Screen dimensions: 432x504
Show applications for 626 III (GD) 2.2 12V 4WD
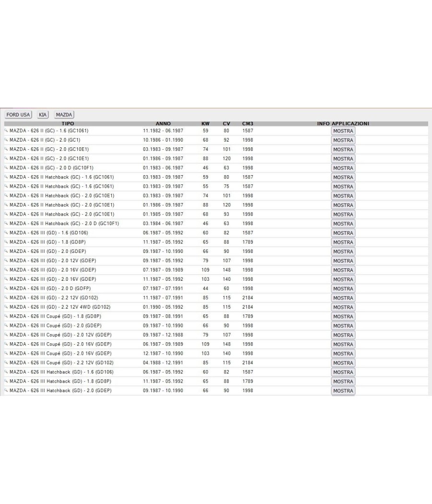[343, 307]
